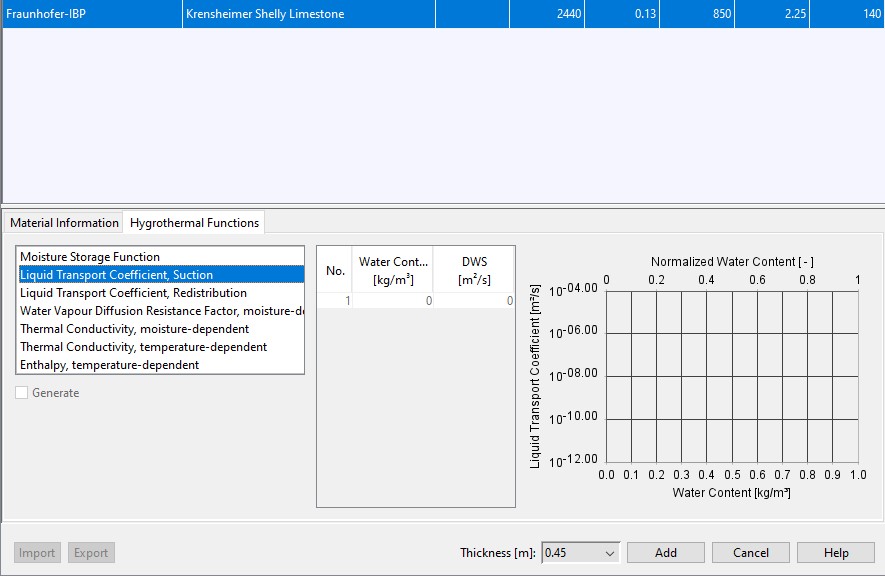885x577 pixels.
Task: Click the Liquid Transport Coefficient chart grid
Action: point(732,377)
